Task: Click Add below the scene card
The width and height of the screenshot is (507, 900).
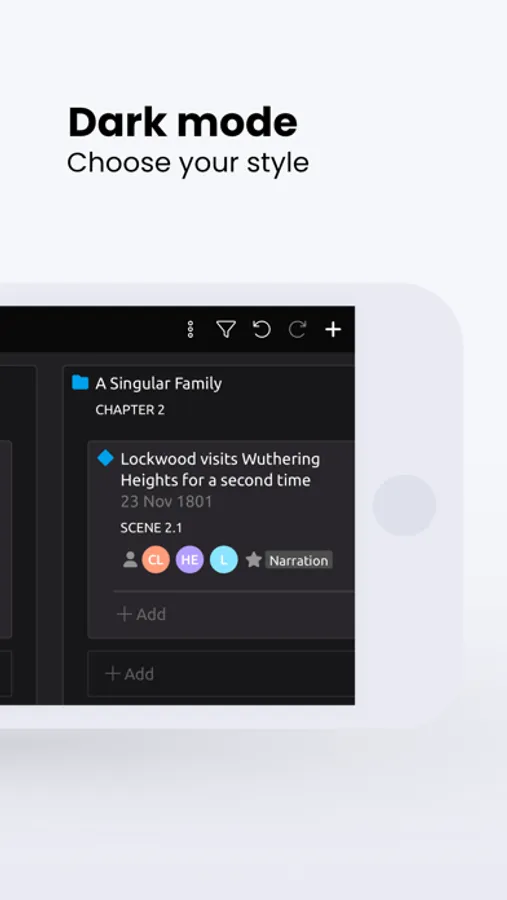Action: [130, 674]
